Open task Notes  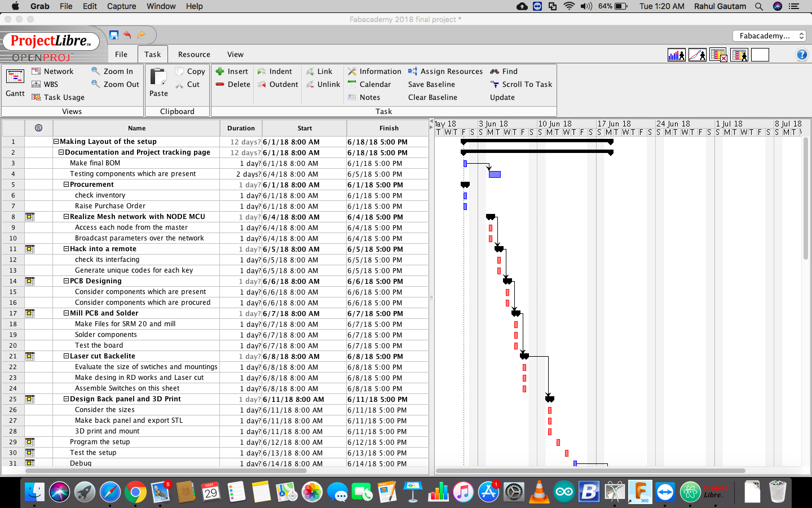pos(364,98)
